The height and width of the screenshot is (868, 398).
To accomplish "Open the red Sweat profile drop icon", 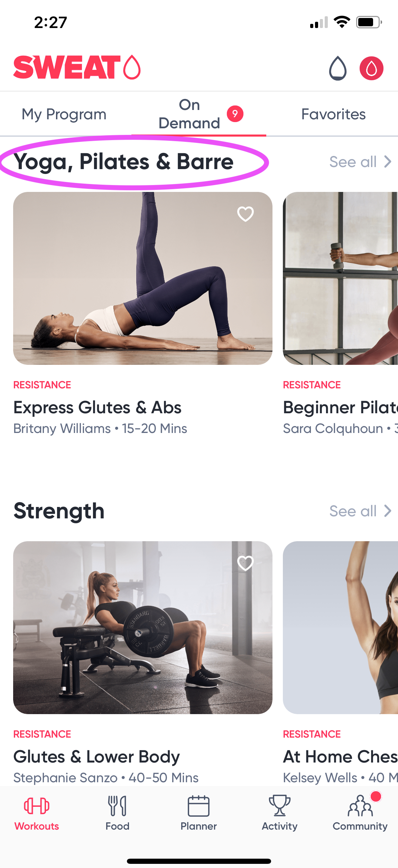I will coord(371,68).
